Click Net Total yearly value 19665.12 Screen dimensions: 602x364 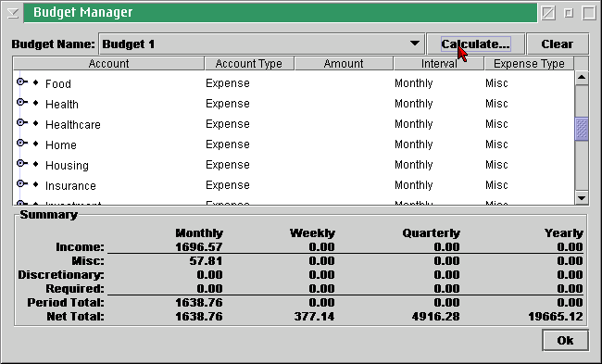coord(556,317)
